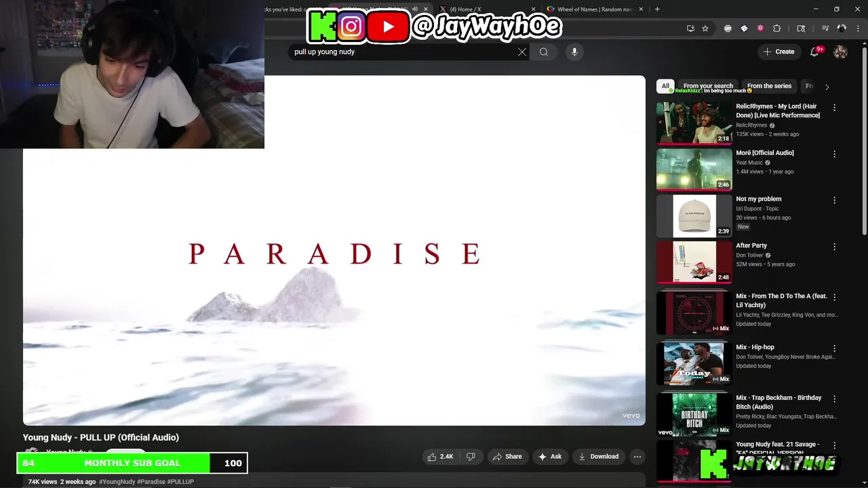
Task: Share the Young Nudy video
Action: [x=507, y=457]
